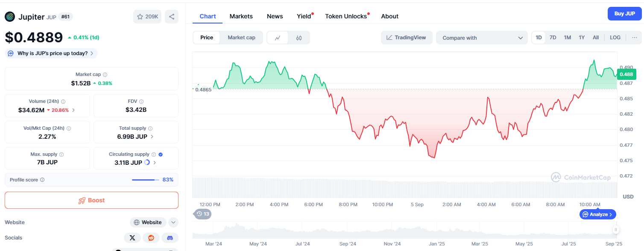Open the Compare with dropdown
Image resolution: width=644 pixels, height=251 pixels.
(482, 38)
